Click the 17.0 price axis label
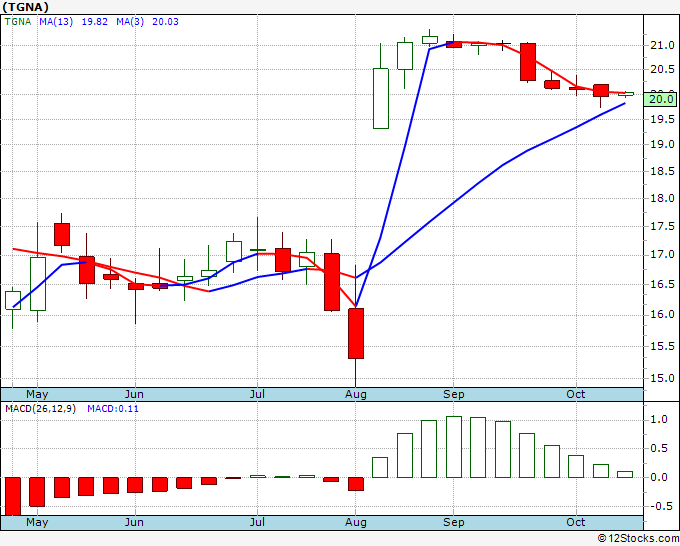The width and height of the screenshot is (680, 546). pyautogui.click(x=662, y=255)
